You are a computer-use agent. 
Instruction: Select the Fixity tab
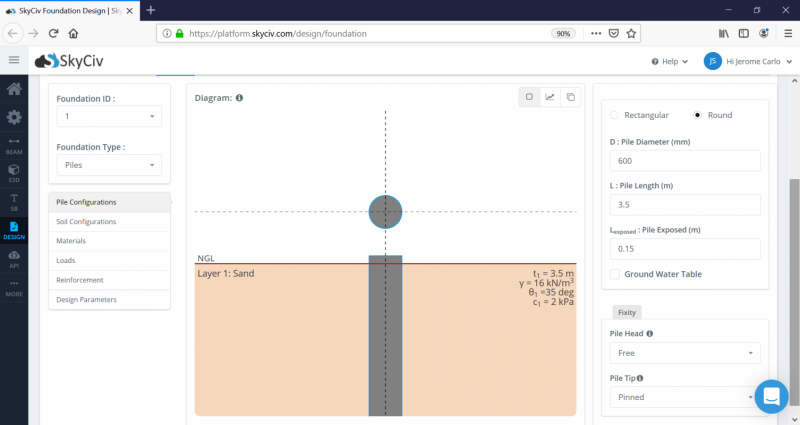[627, 312]
